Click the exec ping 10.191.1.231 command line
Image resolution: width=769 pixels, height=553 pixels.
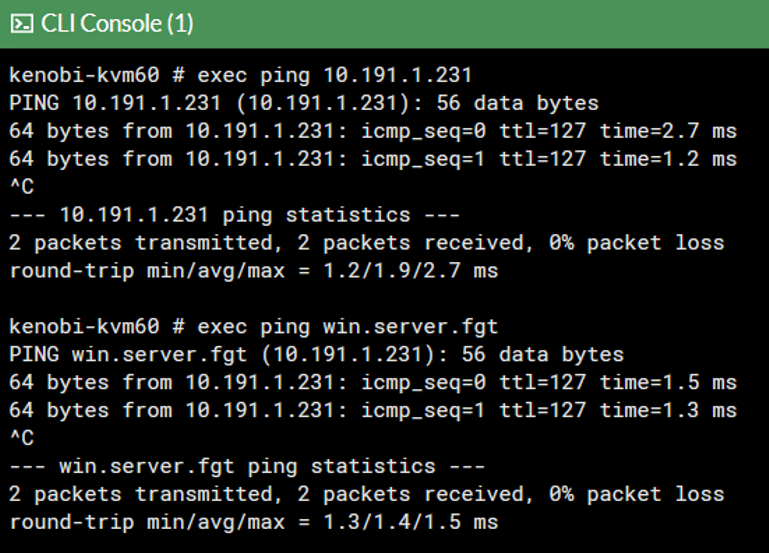tap(240, 75)
